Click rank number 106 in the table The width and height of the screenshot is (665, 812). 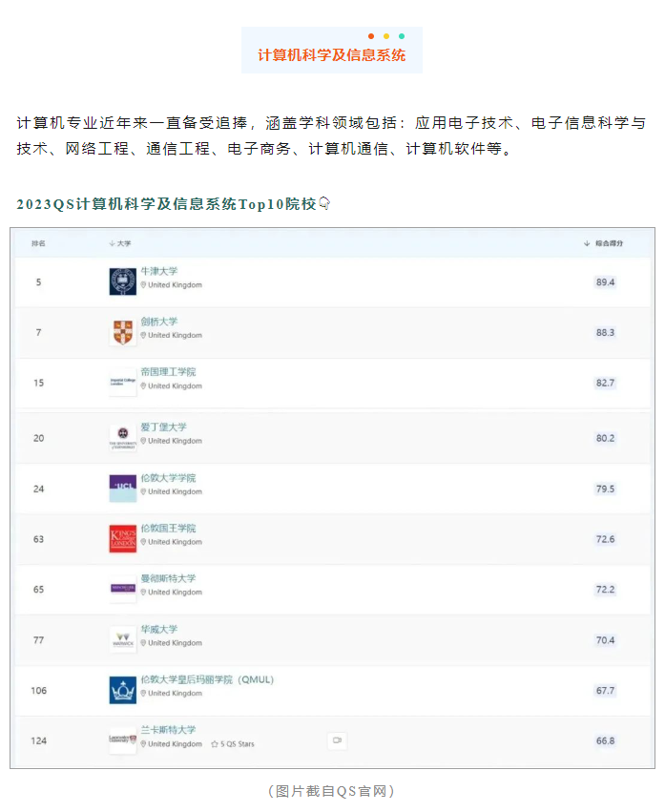pyautogui.click(x=39, y=690)
